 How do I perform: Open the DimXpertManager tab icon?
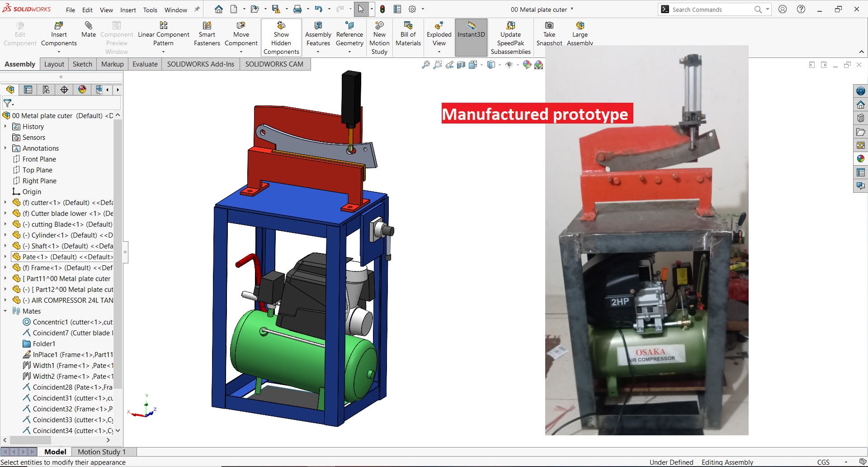[64, 90]
